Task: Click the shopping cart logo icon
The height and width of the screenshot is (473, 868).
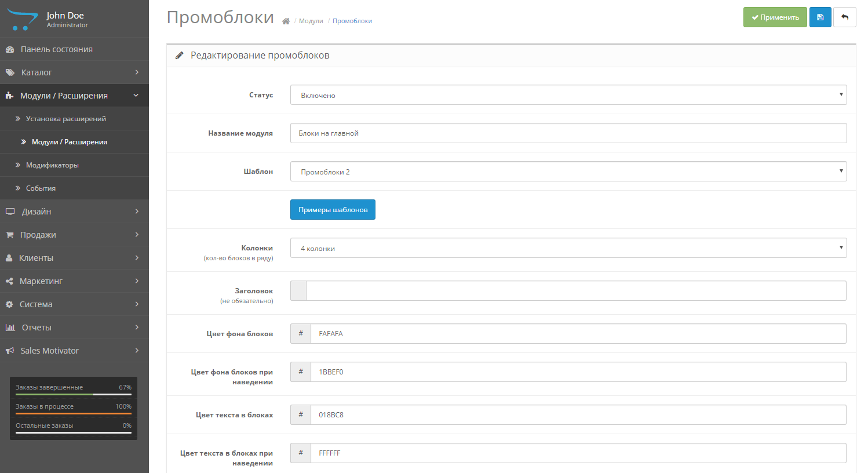Action: click(x=21, y=19)
